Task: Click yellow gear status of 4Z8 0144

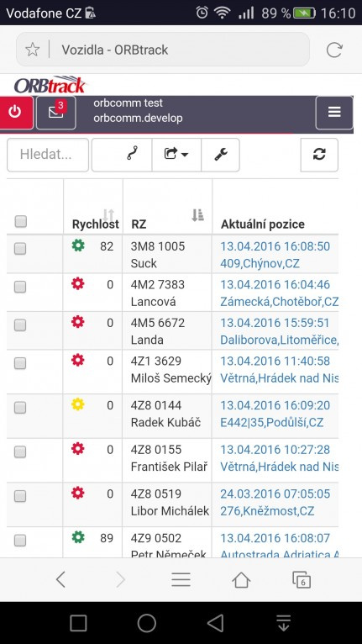Action: (x=78, y=404)
